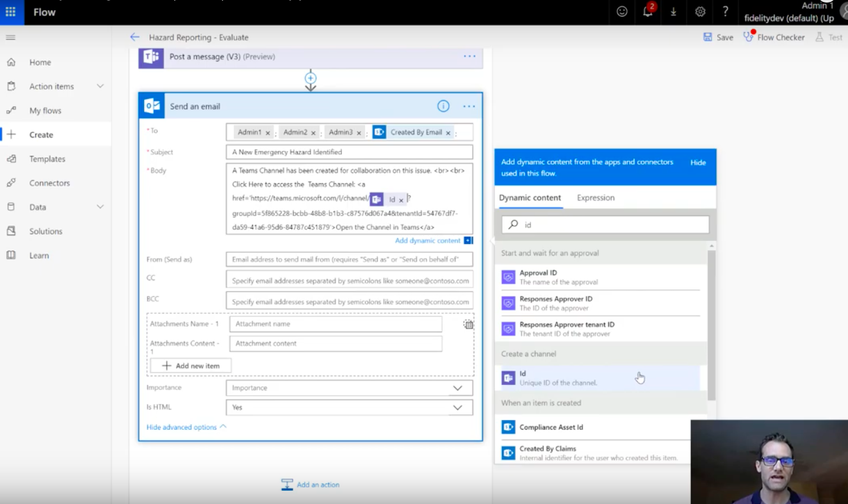Click the dynamic content list scrollbar
The image size is (848, 504).
coord(712,325)
